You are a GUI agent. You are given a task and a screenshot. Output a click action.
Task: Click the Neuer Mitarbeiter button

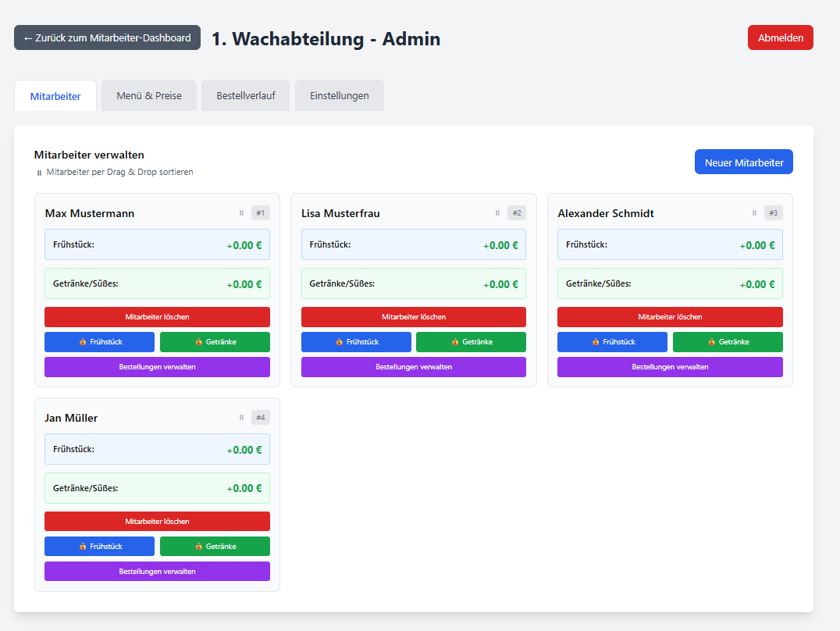tap(743, 162)
